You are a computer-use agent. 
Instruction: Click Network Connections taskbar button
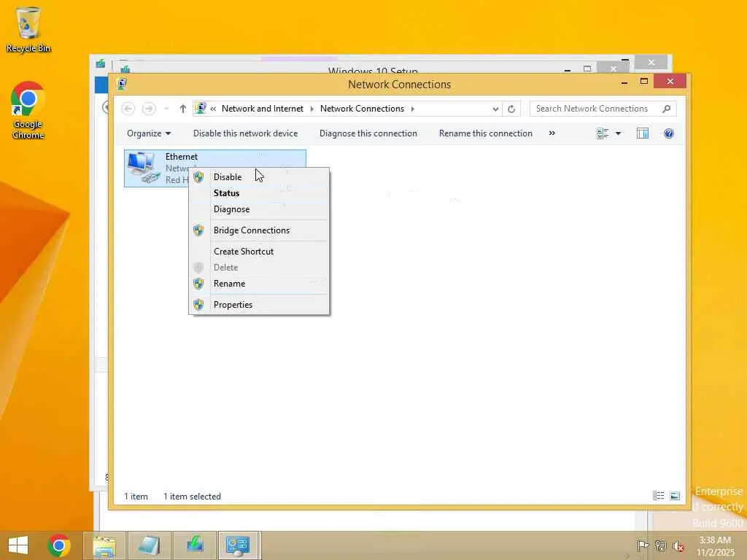click(x=239, y=545)
